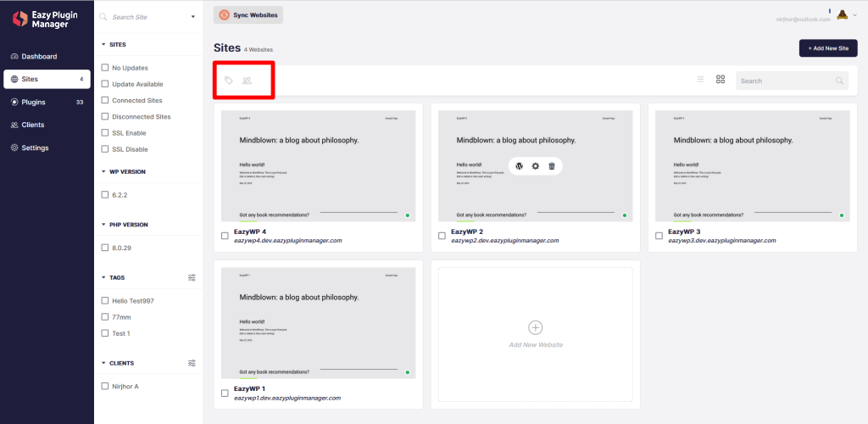Click the tag icon in the sites toolbar
868x424 pixels.
(229, 81)
